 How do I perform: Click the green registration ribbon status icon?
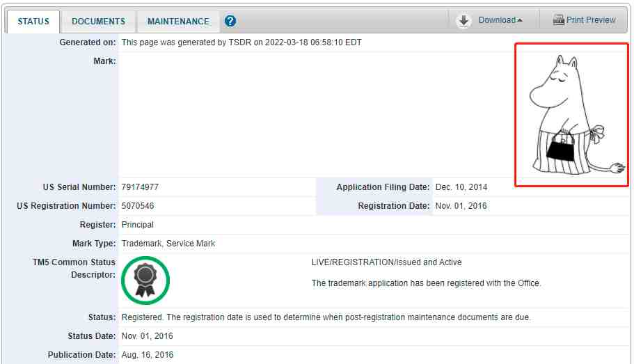[145, 280]
